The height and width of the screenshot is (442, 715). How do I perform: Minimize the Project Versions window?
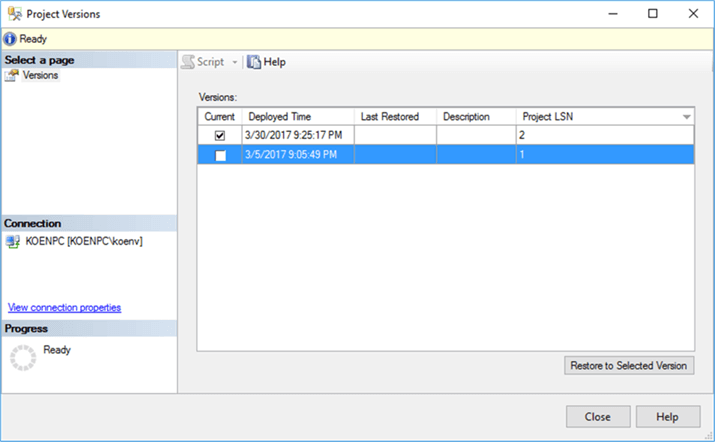pyautogui.click(x=613, y=14)
